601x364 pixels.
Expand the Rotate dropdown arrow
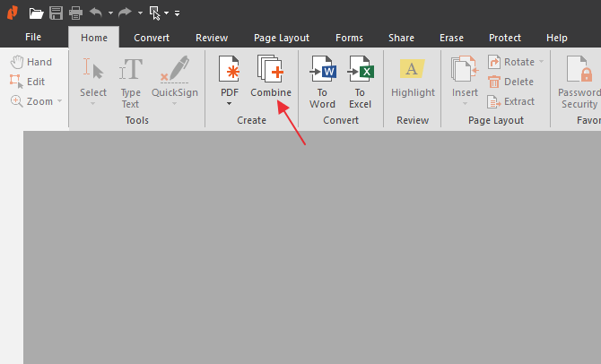(x=541, y=61)
